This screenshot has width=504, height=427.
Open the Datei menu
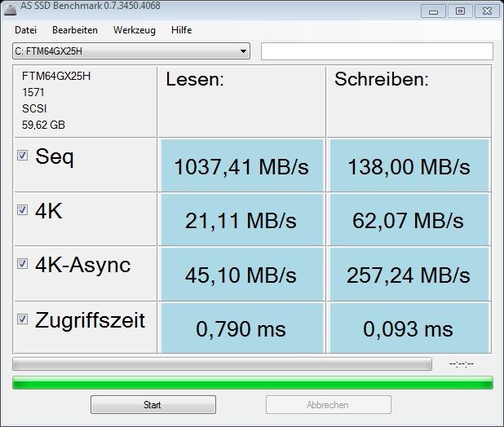coord(26,30)
